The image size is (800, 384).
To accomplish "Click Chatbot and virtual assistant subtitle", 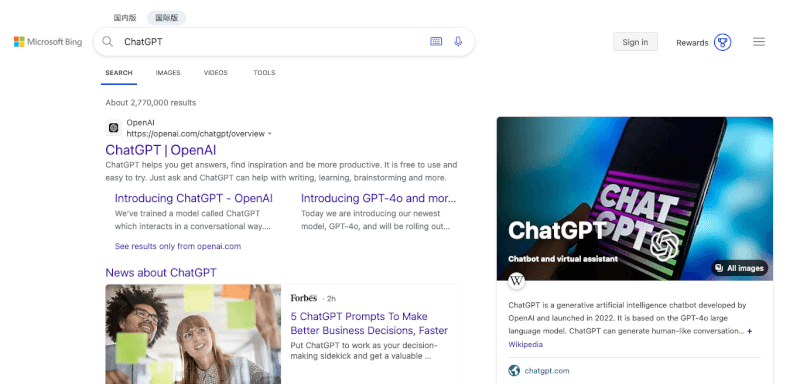I will (563, 259).
